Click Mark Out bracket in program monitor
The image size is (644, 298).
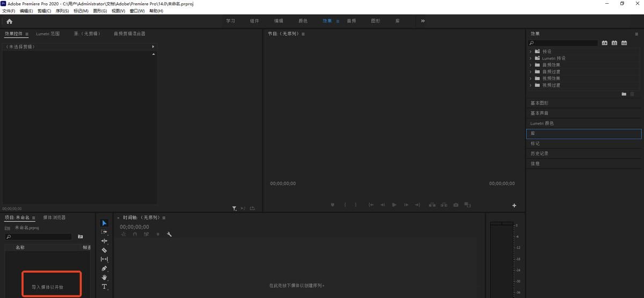356,205
